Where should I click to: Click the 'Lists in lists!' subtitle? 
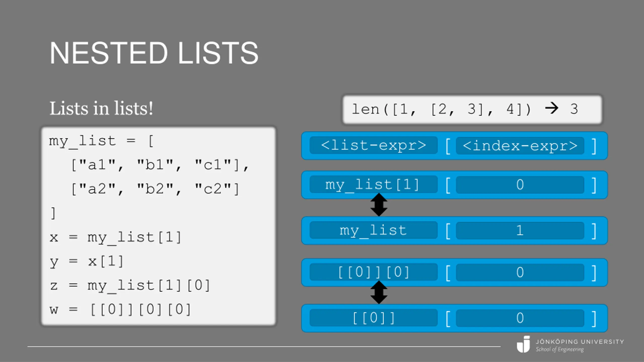101,109
